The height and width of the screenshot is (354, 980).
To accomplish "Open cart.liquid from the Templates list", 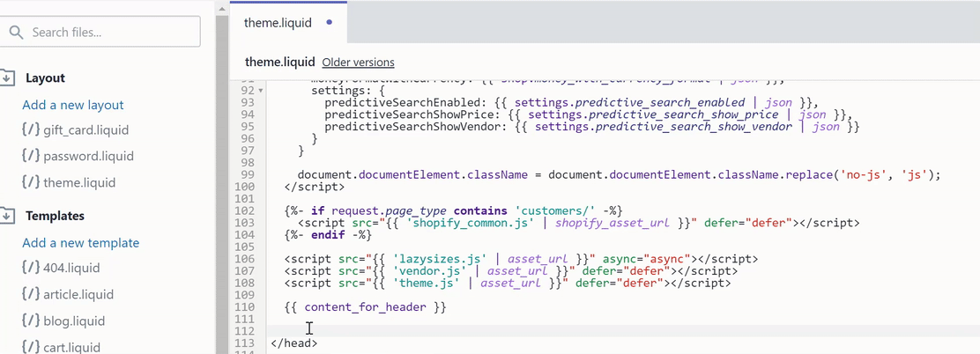I will tap(71, 347).
